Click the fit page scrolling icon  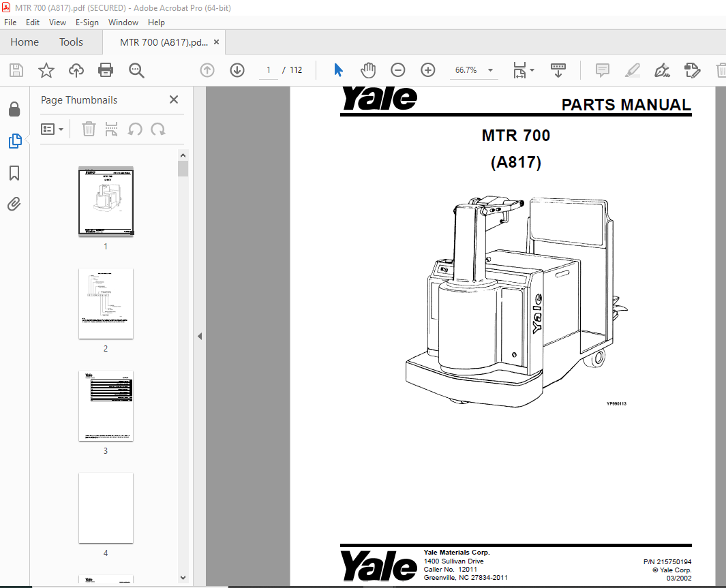pos(519,70)
